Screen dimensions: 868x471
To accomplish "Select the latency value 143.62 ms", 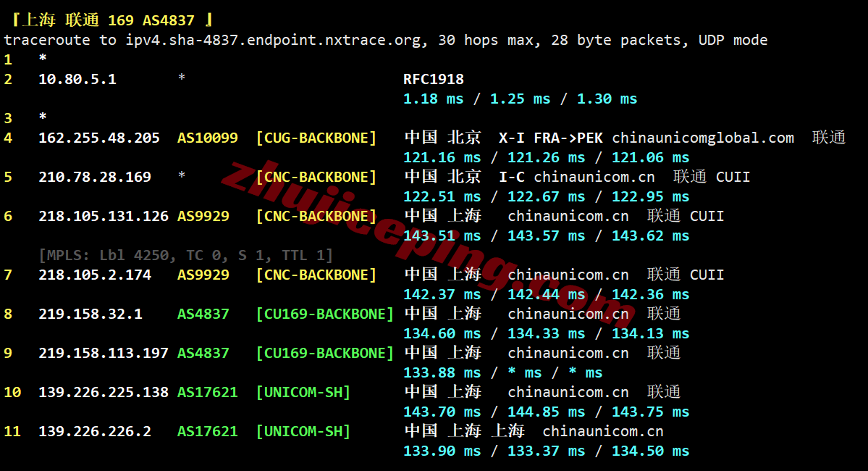I will 650,237.
